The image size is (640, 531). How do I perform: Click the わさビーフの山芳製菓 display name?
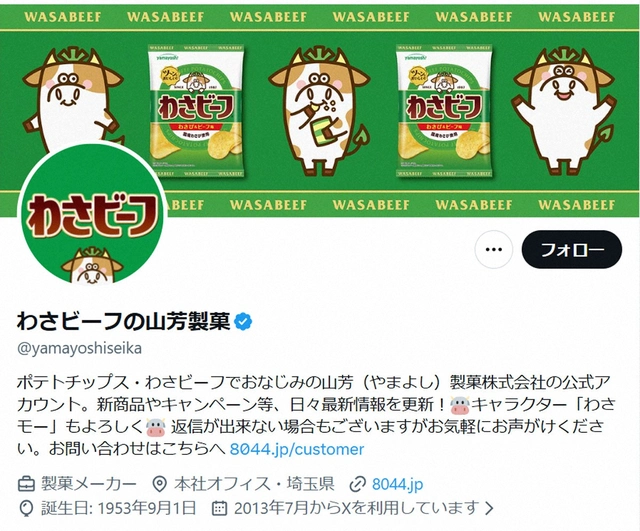point(124,322)
